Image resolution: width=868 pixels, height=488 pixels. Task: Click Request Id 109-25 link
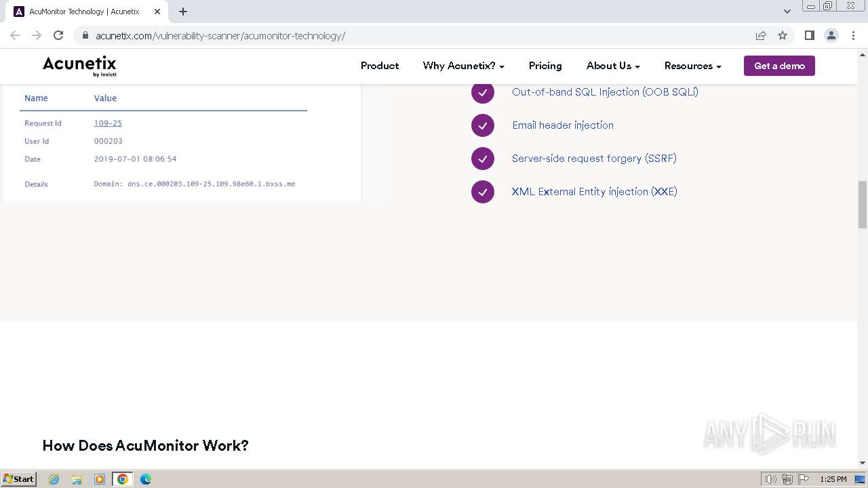pos(108,123)
